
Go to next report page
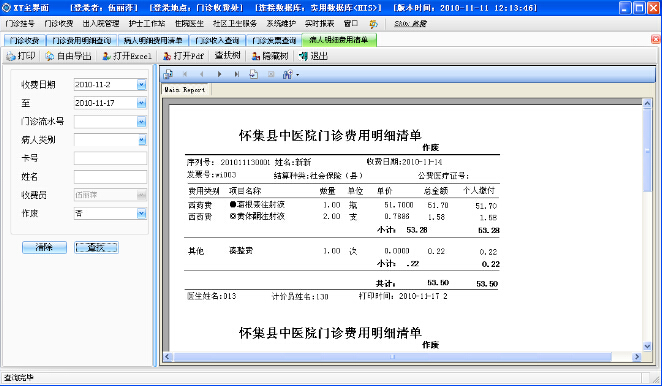(219, 74)
